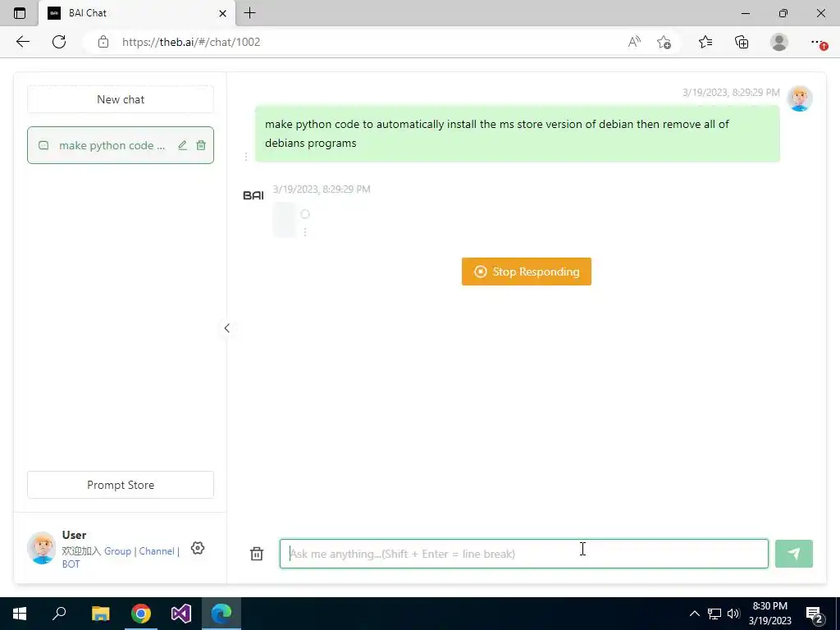The height and width of the screenshot is (630, 840).
Task: Refresh the page with the reload icon
Action: 59,42
